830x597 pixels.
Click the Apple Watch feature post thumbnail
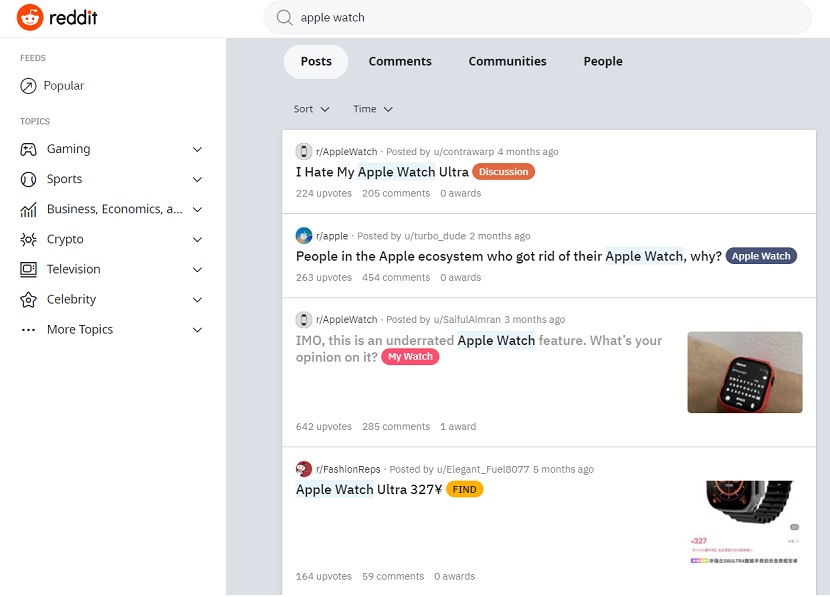tap(744, 371)
